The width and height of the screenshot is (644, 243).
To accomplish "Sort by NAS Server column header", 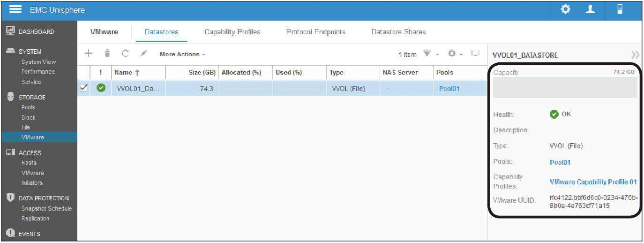I will pos(401,73).
